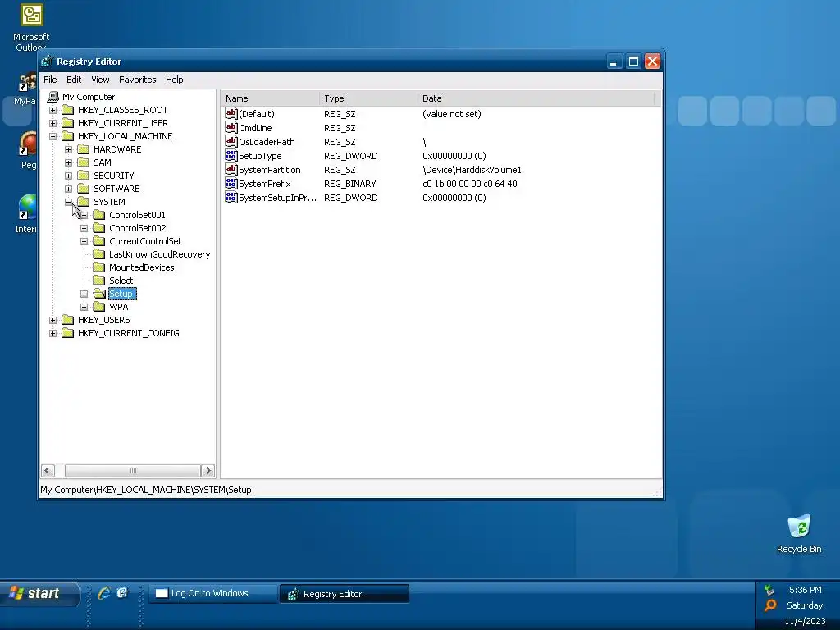Click the SAM folder icon
The image size is (840, 630).
[x=84, y=162]
